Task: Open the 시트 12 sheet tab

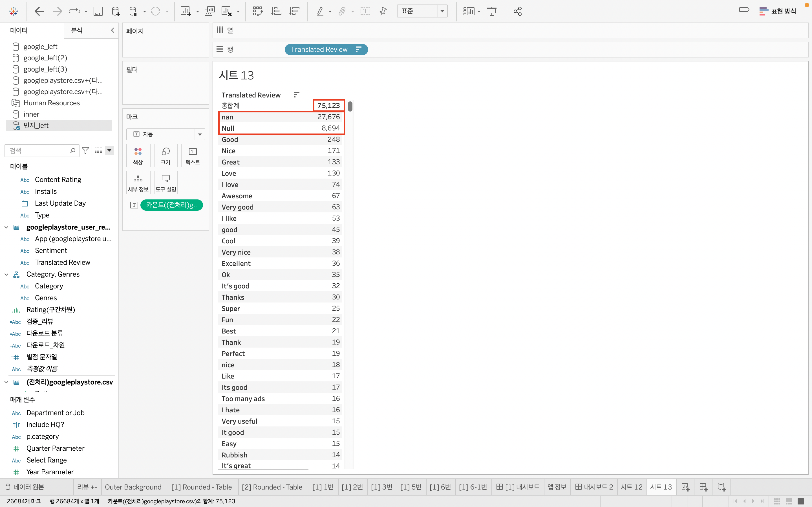Action: coord(631,487)
